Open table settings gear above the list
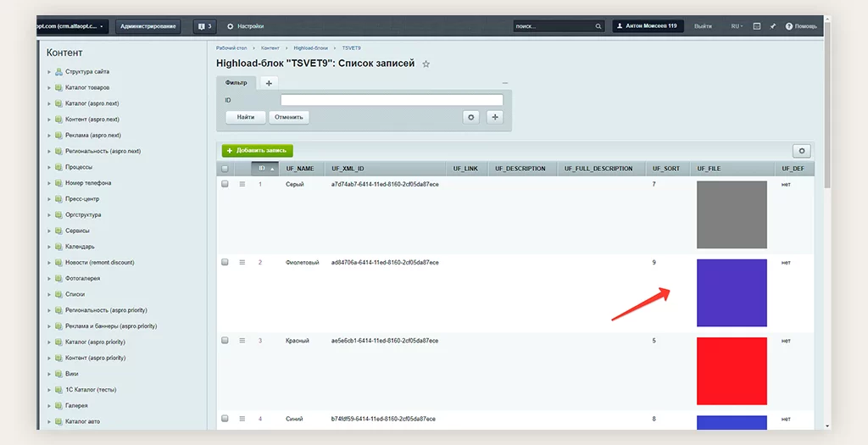This screenshot has width=868, height=445. click(801, 151)
